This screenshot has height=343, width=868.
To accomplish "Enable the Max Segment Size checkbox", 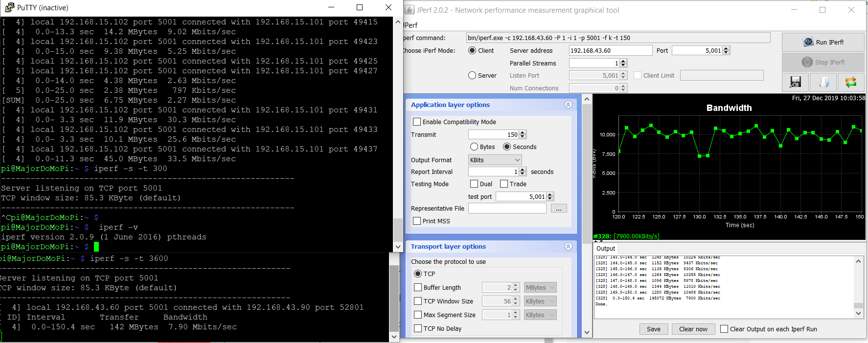I will pyautogui.click(x=418, y=315).
